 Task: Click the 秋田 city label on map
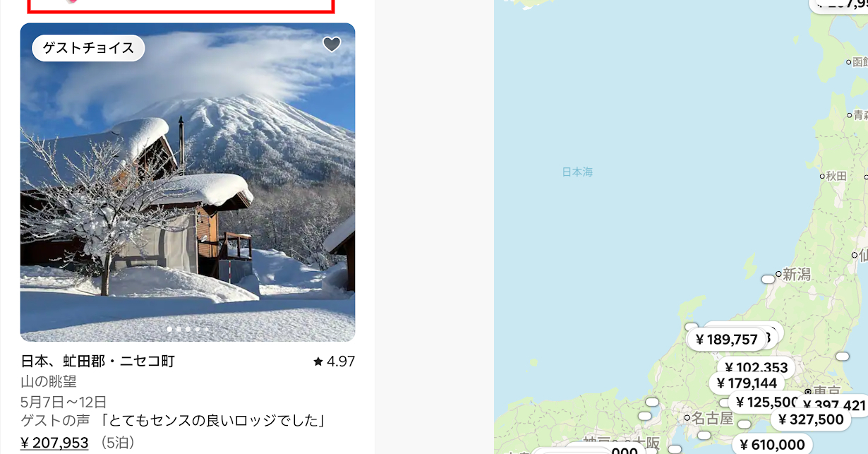point(836,176)
